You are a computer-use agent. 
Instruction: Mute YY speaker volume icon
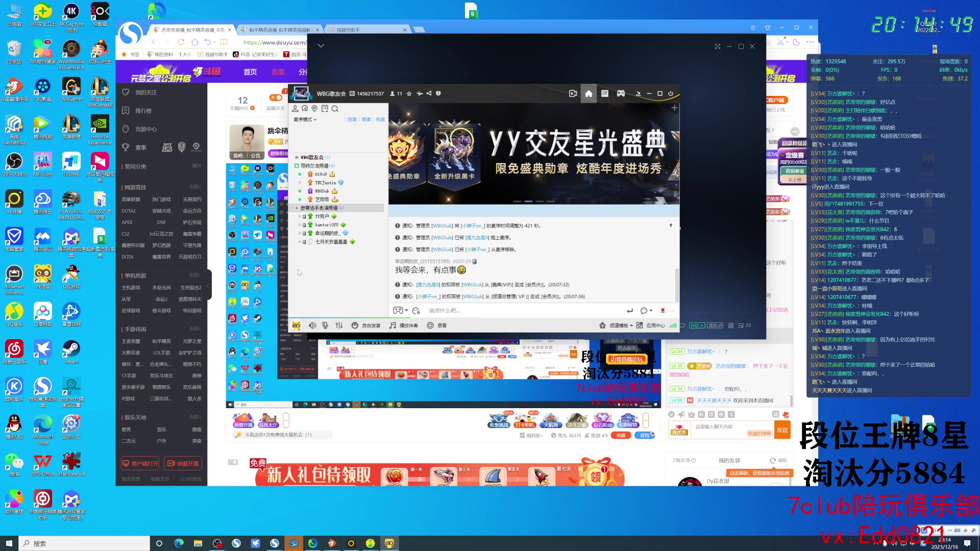[312, 325]
